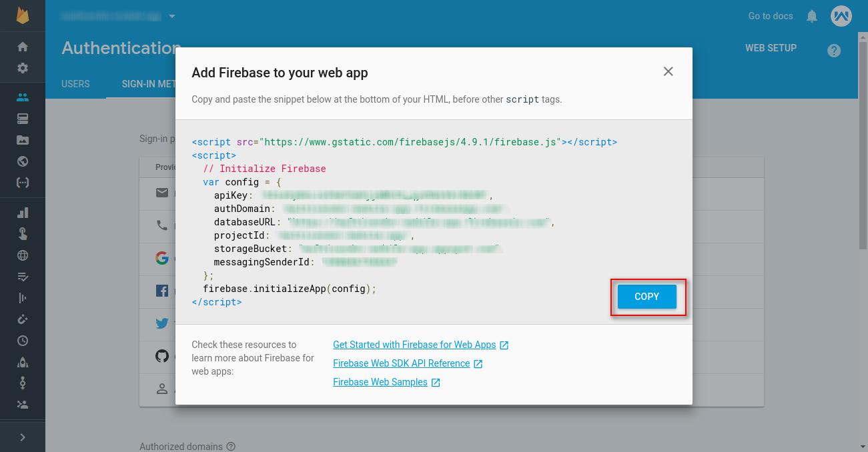
Task: Click the help question mark icon
Action: pos(833,51)
